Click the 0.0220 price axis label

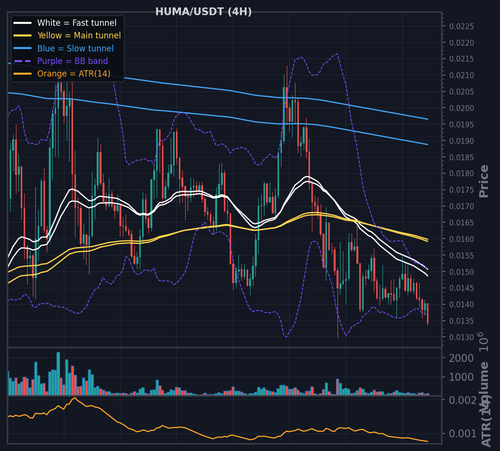(462, 43)
